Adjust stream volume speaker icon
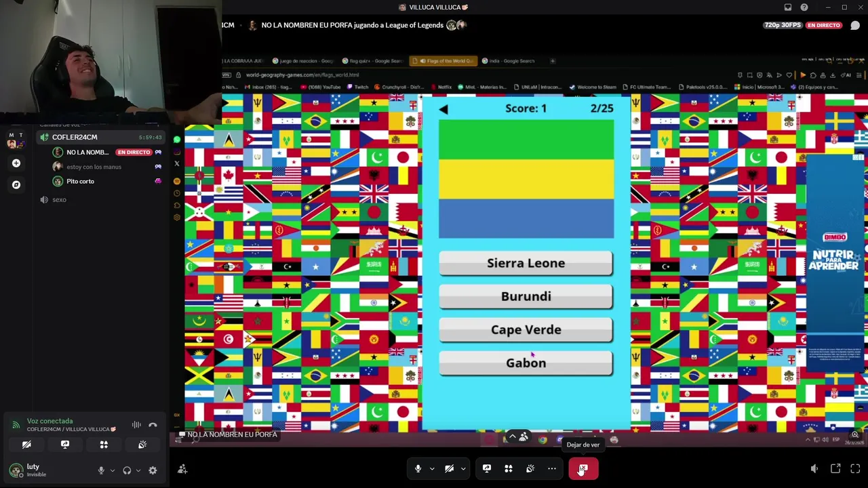This screenshot has height=488, width=868. (x=814, y=468)
